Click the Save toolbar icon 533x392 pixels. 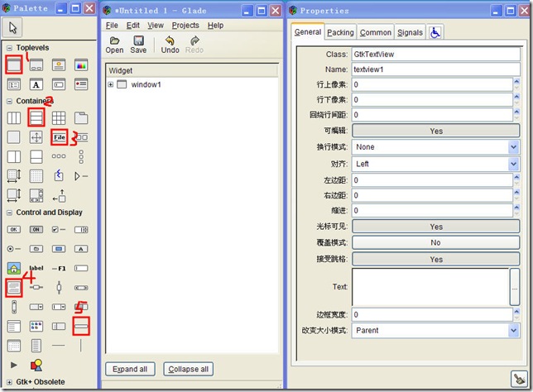click(138, 45)
